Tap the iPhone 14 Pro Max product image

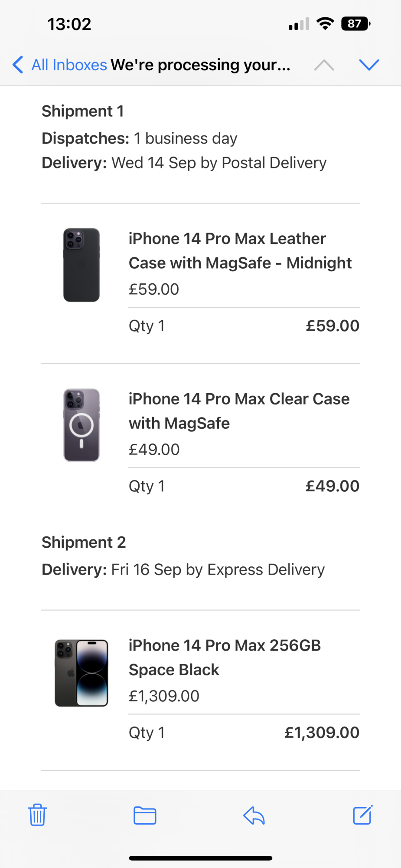(82, 673)
